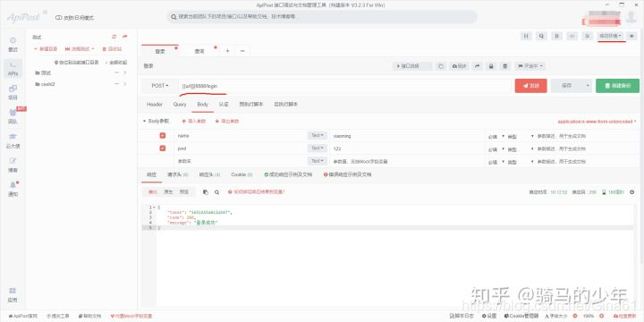Image resolution: width=644 pixels, height=322 pixels.
Task: Switch to the 查询 request tab
Action: tap(199, 51)
